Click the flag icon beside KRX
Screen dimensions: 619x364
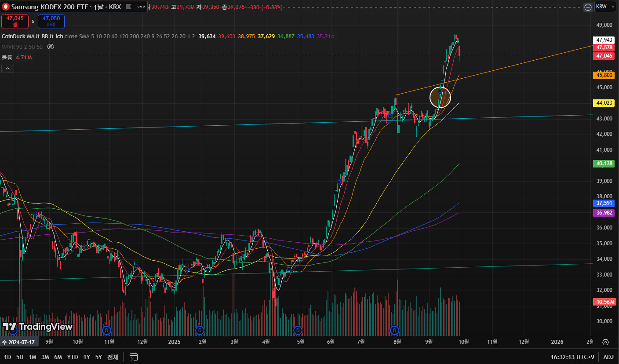(129, 7)
